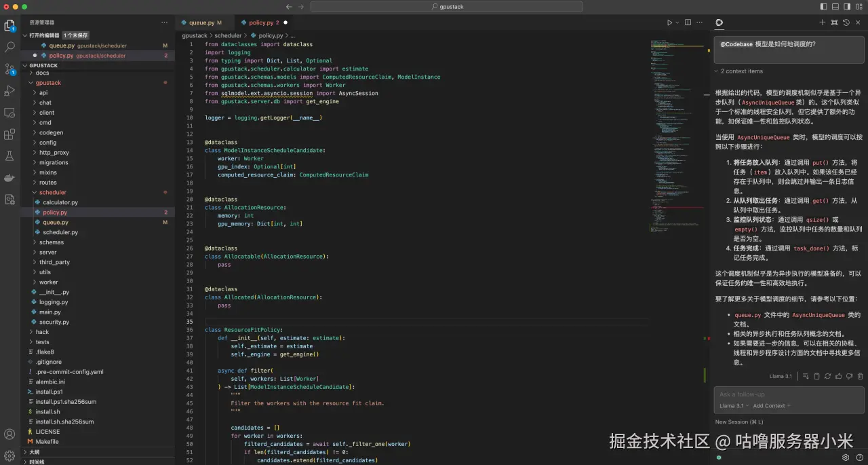The width and height of the screenshot is (868, 465).
Task: Switch to the queue.py editor tab
Action: pyautogui.click(x=201, y=22)
